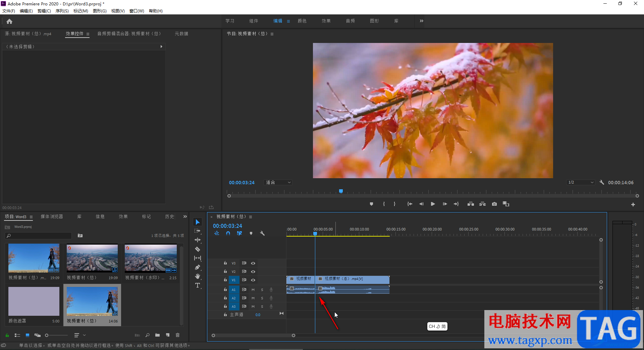The image size is (644, 350).
Task: Toggle sequence nest insert mode icon
Action: click(217, 233)
